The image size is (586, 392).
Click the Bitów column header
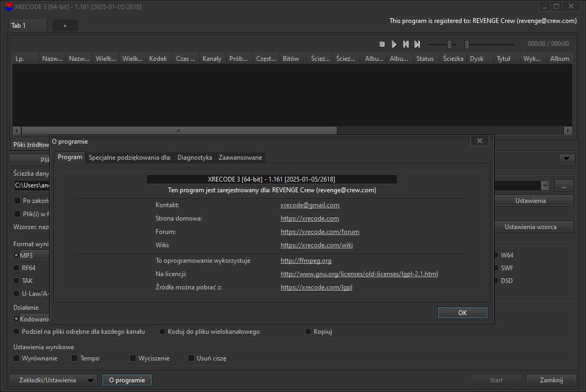(x=293, y=59)
